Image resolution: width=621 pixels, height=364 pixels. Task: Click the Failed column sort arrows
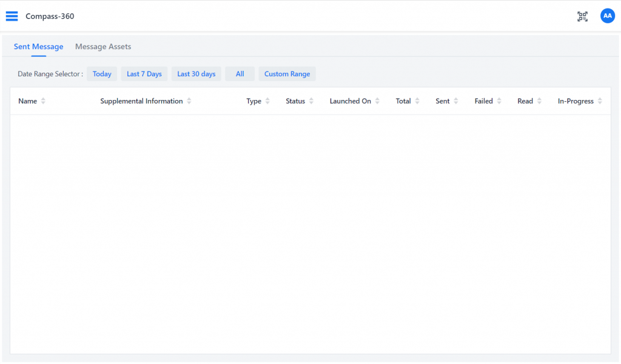pos(499,101)
